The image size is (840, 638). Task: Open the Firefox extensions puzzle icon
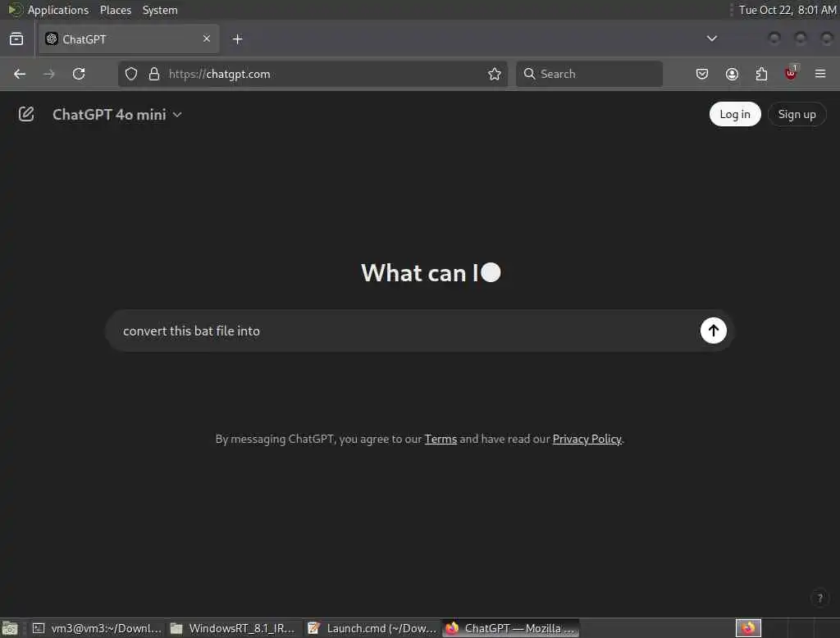coord(761,74)
